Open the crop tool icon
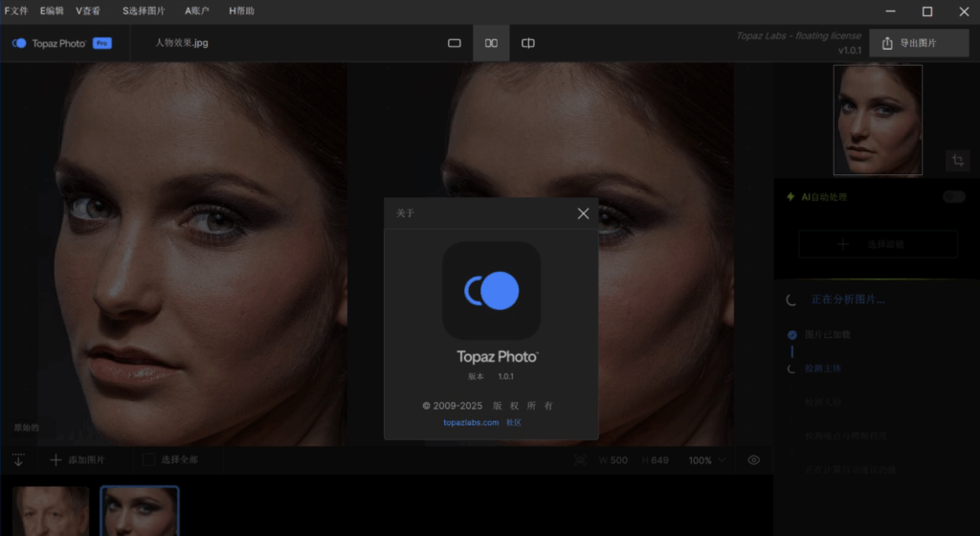This screenshot has height=536, width=980. coord(957,161)
